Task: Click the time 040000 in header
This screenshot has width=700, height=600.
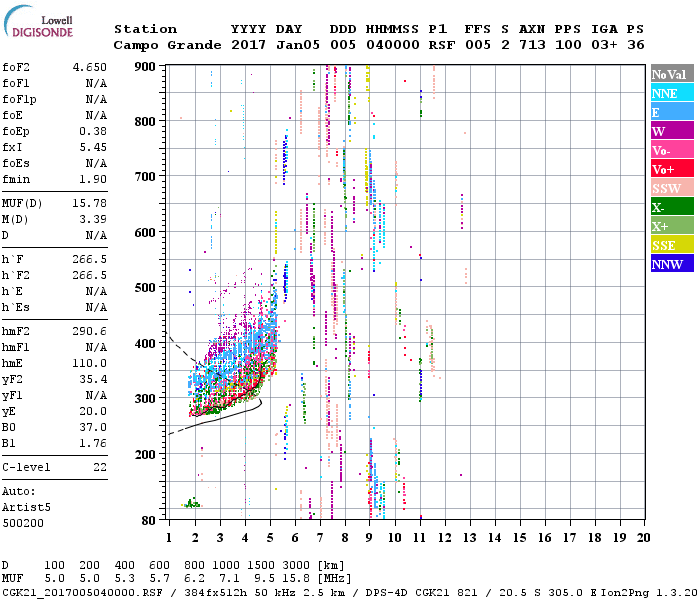Action: click(x=392, y=45)
